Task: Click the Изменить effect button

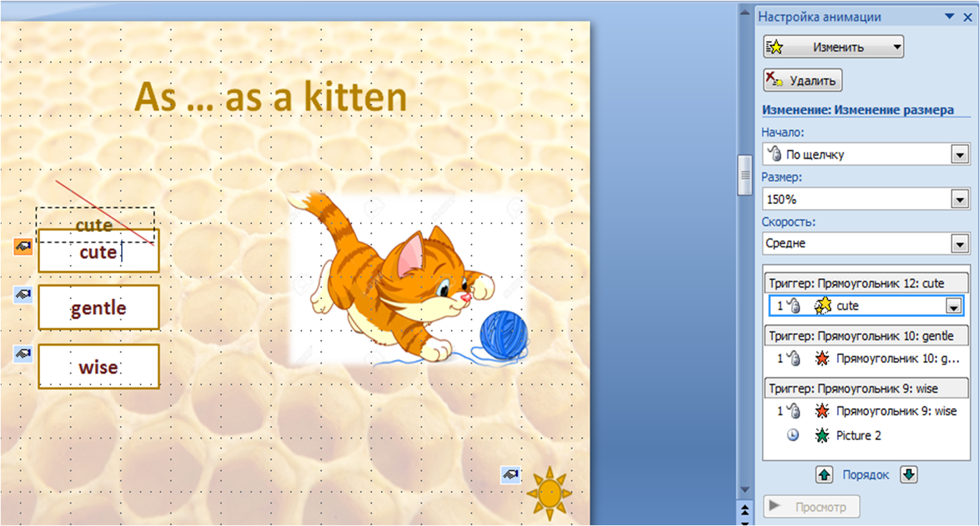Action: [x=833, y=47]
